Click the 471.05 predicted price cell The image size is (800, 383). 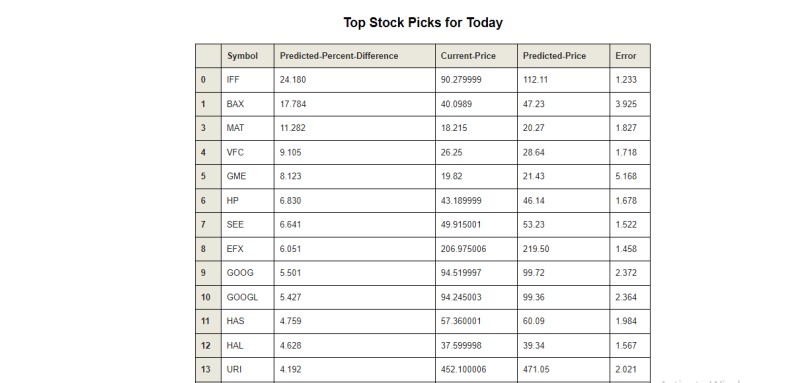pos(563,370)
